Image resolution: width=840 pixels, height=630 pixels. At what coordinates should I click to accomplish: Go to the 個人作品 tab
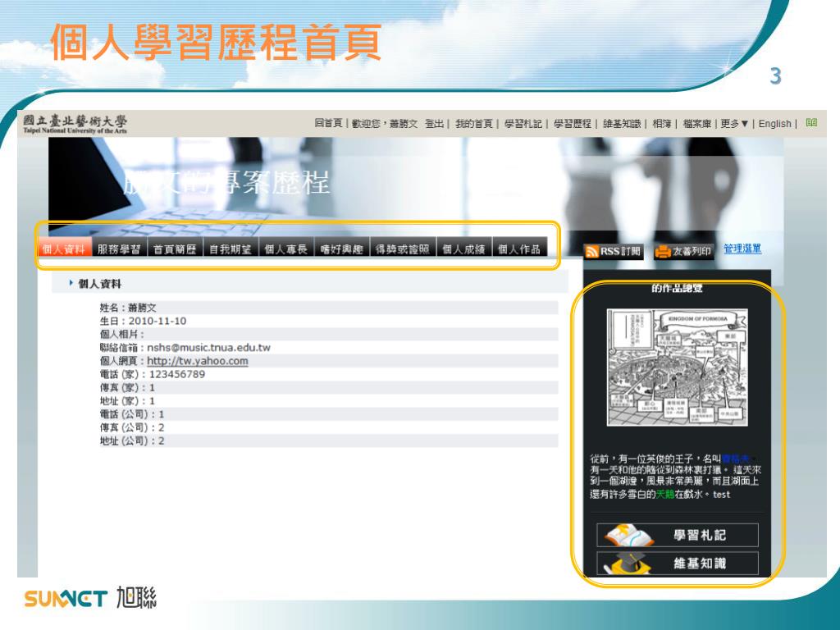coord(519,249)
